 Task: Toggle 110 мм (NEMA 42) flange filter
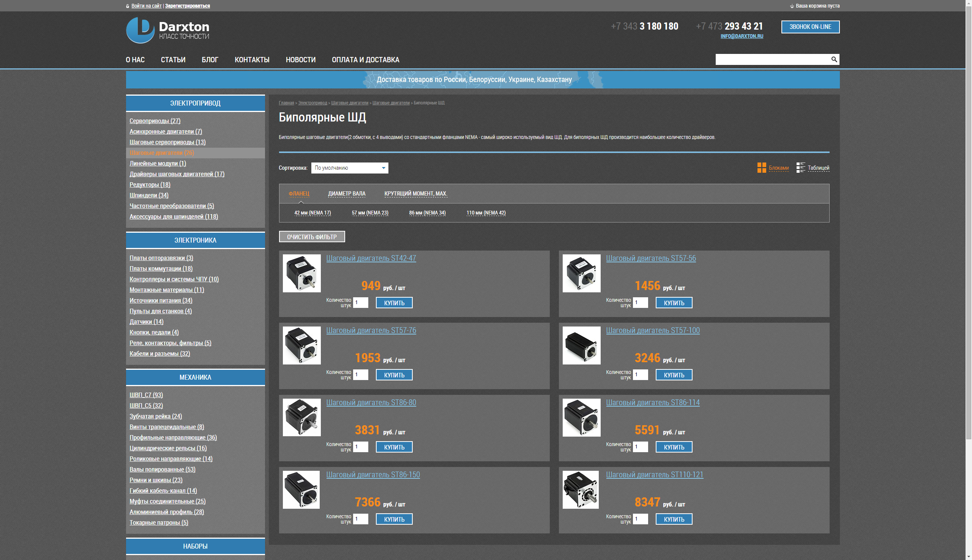pos(486,213)
